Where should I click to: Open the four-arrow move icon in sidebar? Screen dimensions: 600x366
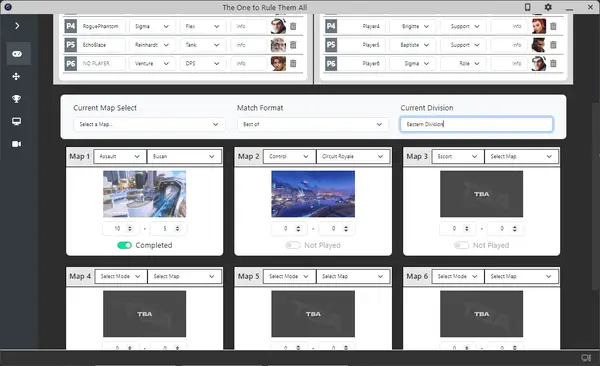16,77
